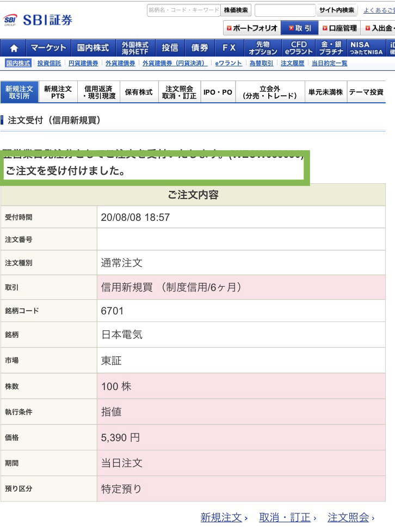The width and height of the screenshot is (395, 532).
Task: Open the 先物 オプション tab
Action: [x=263, y=48]
